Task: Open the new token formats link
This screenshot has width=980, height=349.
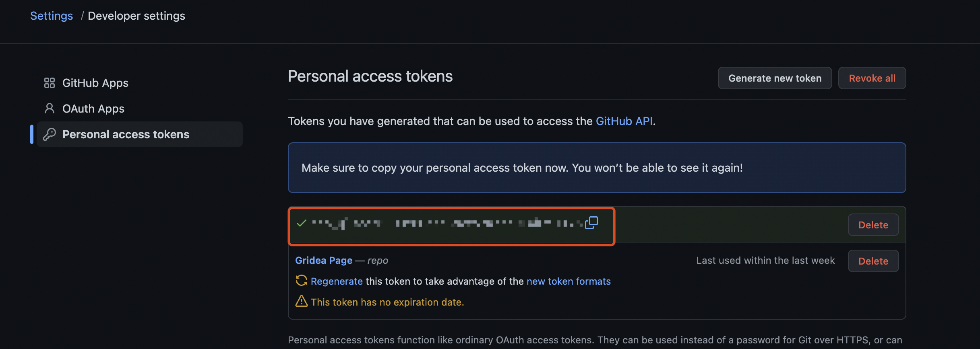Action: pos(569,281)
